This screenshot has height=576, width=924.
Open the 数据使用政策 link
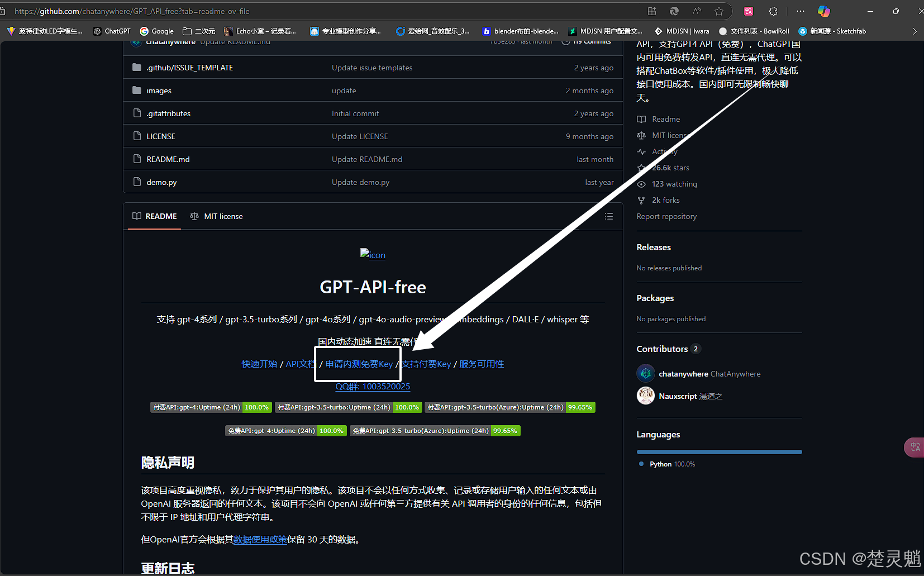260,540
